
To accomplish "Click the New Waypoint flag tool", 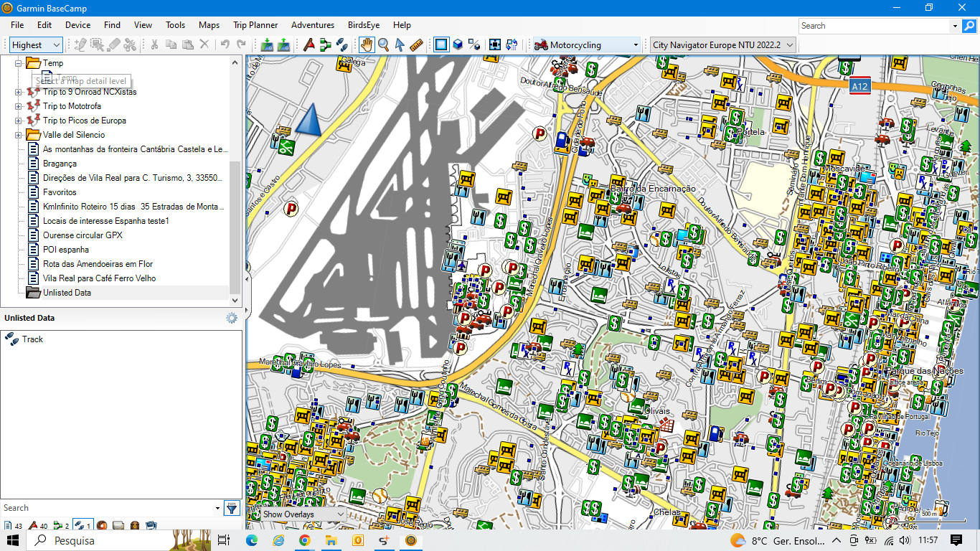I will 308,44.
